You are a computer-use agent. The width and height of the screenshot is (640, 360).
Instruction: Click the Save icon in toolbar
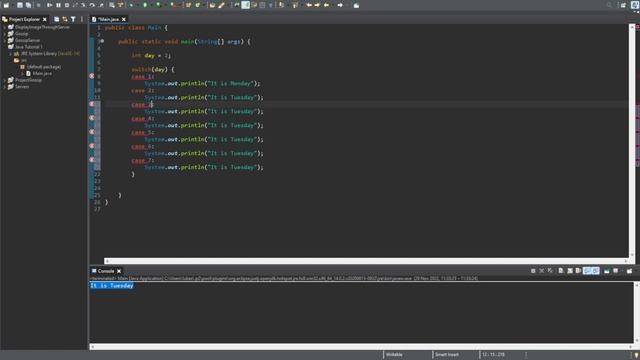[x=20, y=5]
